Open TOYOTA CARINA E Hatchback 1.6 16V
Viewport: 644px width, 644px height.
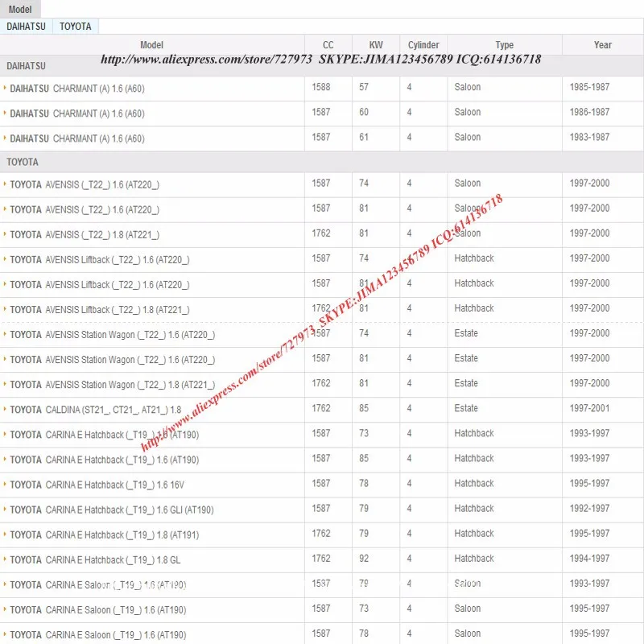[x=97, y=485]
